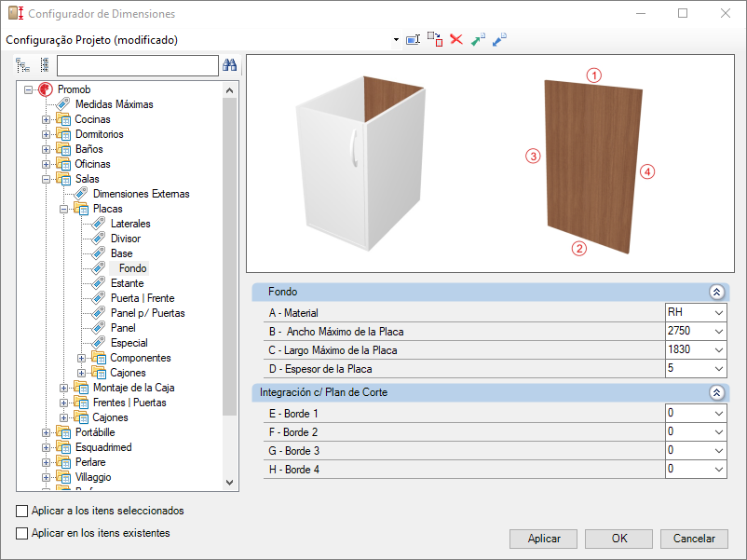Click the Aplicar button

[x=544, y=539]
